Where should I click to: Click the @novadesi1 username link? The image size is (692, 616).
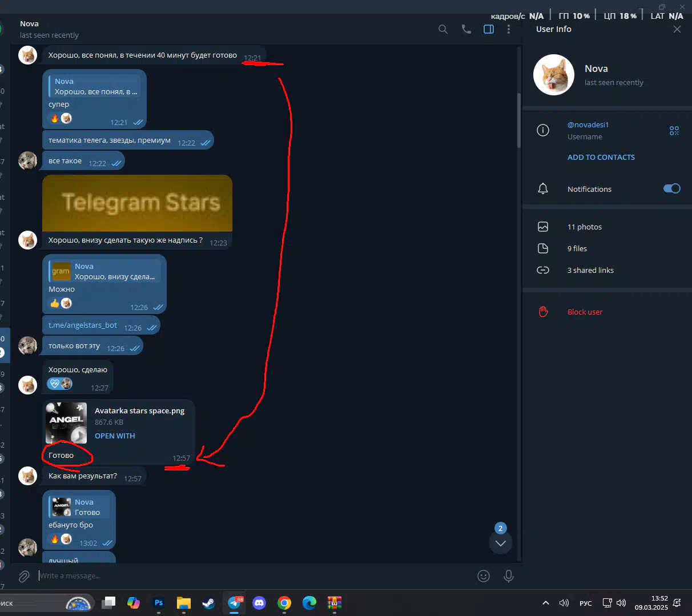(x=588, y=125)
